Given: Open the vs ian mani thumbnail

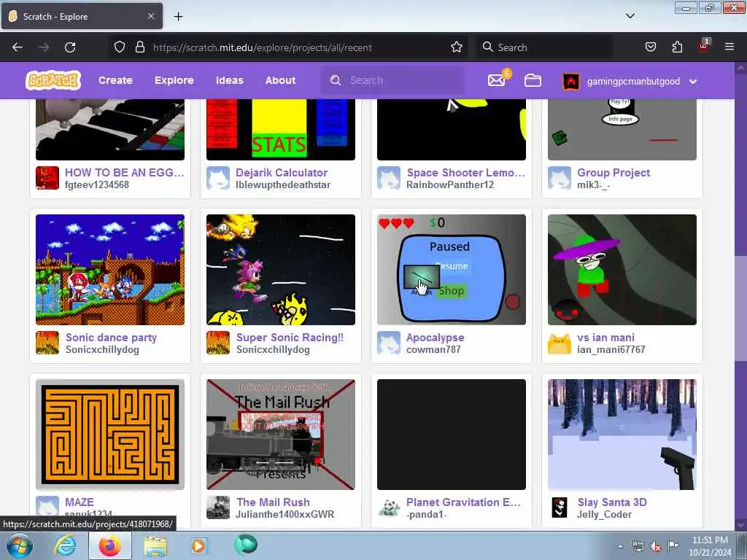Looking at the screenshot, I should coord(622,270).
